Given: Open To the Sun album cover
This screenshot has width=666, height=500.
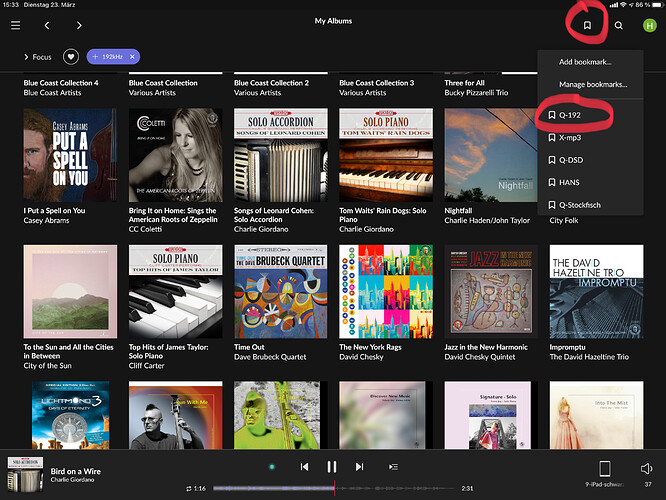Looking at the screenshot, I should pos(70,291).
